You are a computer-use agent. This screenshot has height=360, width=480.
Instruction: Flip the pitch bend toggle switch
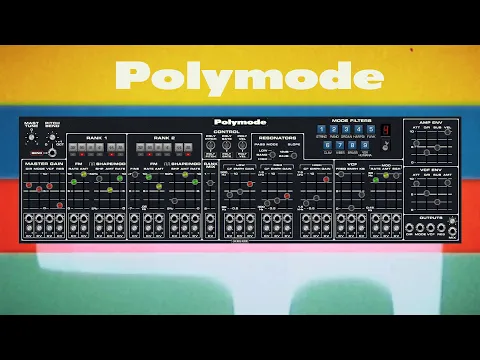click(x=52, y=153)
